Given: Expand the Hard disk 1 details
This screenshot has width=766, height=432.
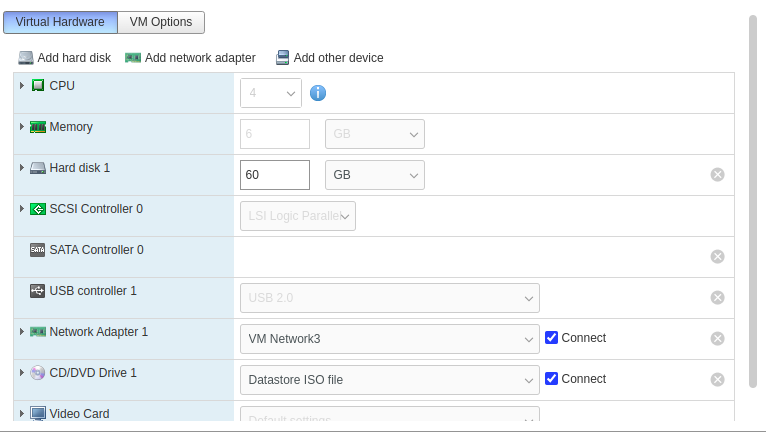Looking at the screenshot, I should (x=21, y=168).
